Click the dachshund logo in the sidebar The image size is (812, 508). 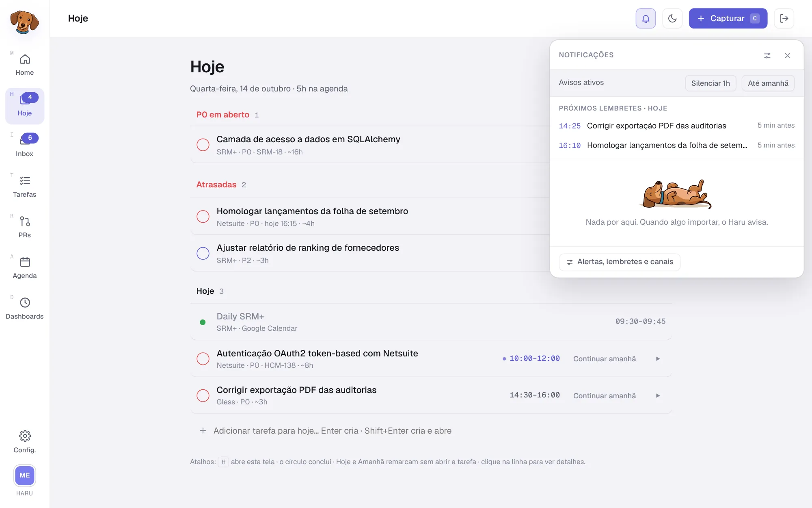pos(24,21)
